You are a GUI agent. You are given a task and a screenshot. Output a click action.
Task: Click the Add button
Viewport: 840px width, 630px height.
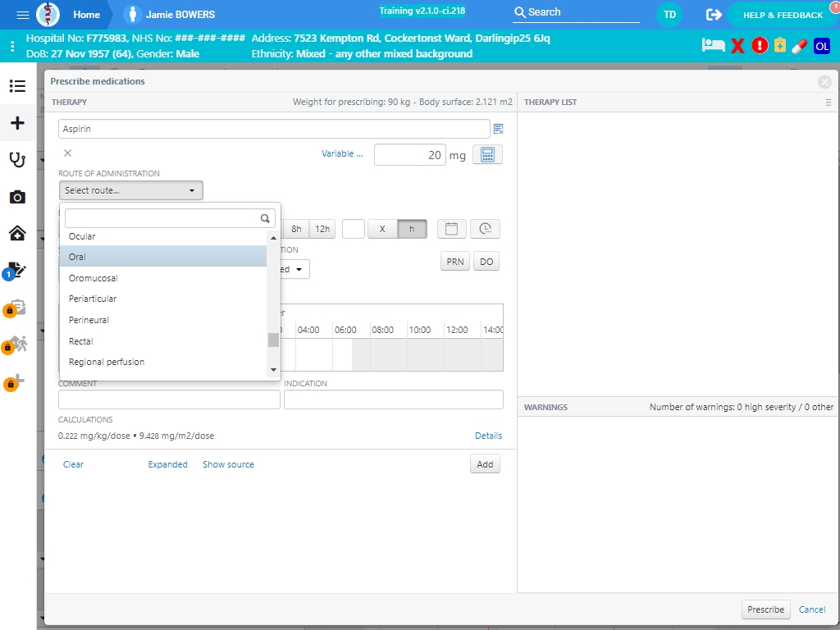point(485,464)
